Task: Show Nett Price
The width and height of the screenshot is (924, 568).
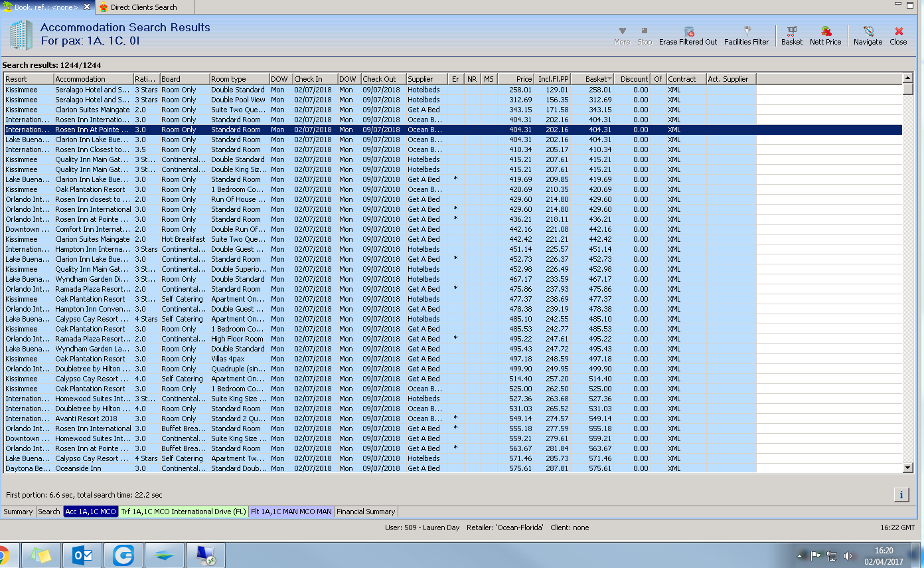Action: click(x=825, y=36)
